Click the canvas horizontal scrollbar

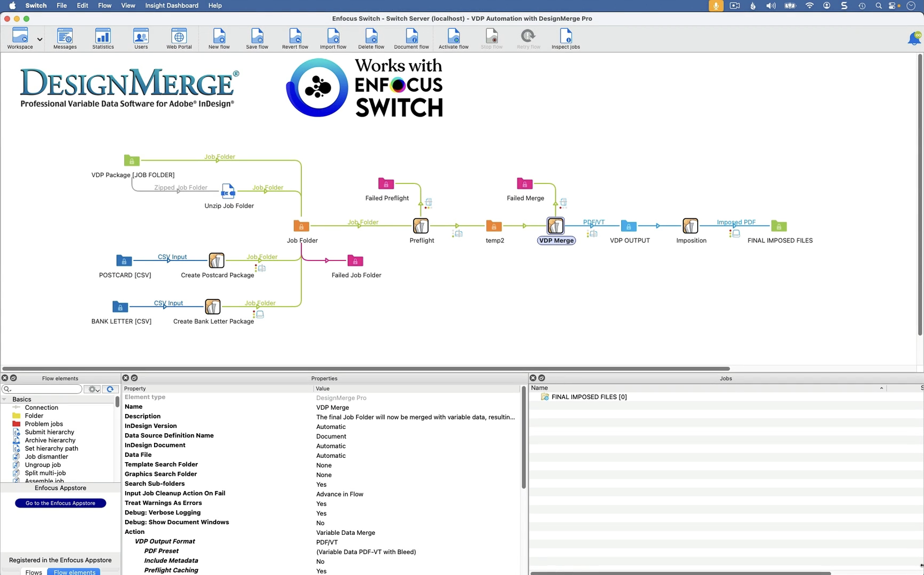366,369
